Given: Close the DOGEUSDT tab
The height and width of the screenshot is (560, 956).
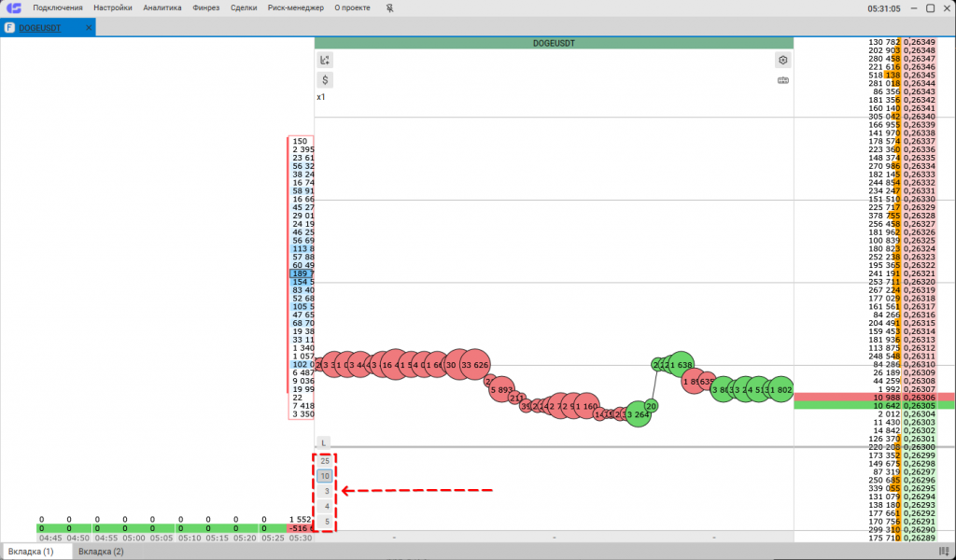Looking at the screenshot, I should tap(90, 28).
